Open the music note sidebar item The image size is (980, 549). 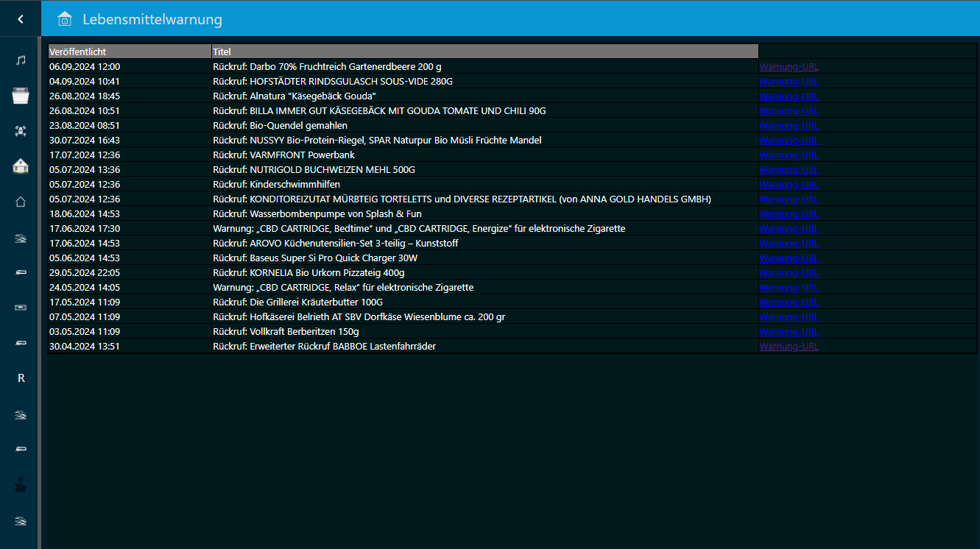click(x=21, y=60)
